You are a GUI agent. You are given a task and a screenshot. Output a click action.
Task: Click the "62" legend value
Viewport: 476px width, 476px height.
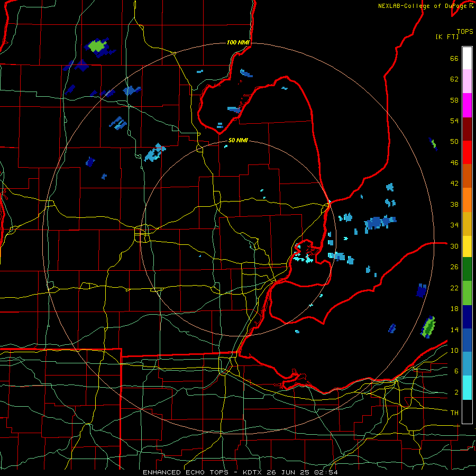[454, 79]
